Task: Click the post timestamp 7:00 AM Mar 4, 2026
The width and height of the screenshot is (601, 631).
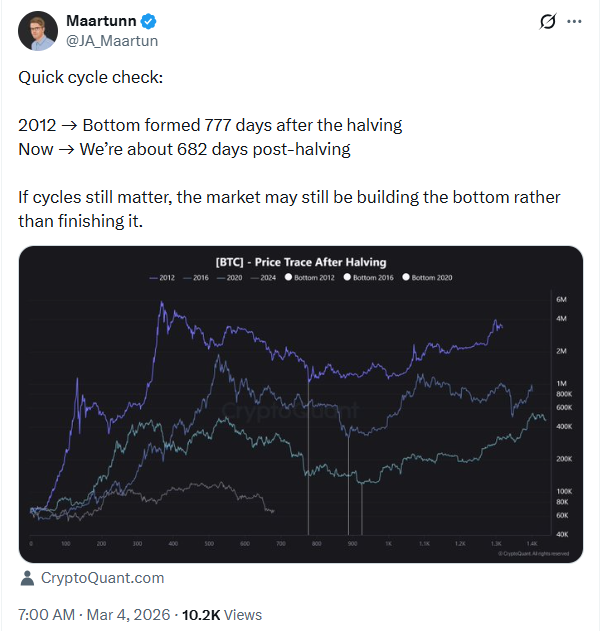Action: [94, 615]
